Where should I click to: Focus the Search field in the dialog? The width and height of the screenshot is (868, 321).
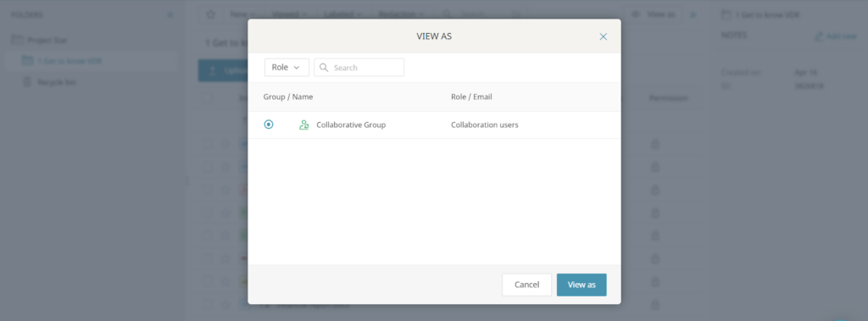359,68
